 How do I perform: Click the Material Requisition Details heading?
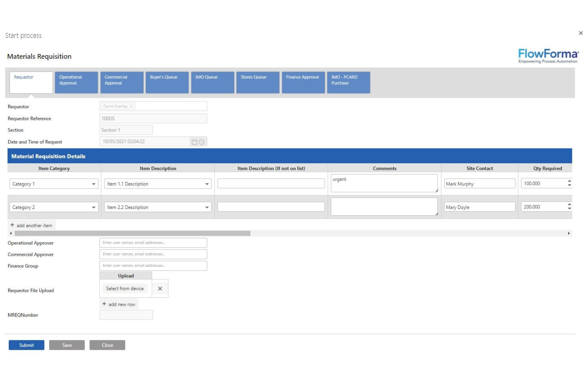pyautogui.click(x=48, y=156)
